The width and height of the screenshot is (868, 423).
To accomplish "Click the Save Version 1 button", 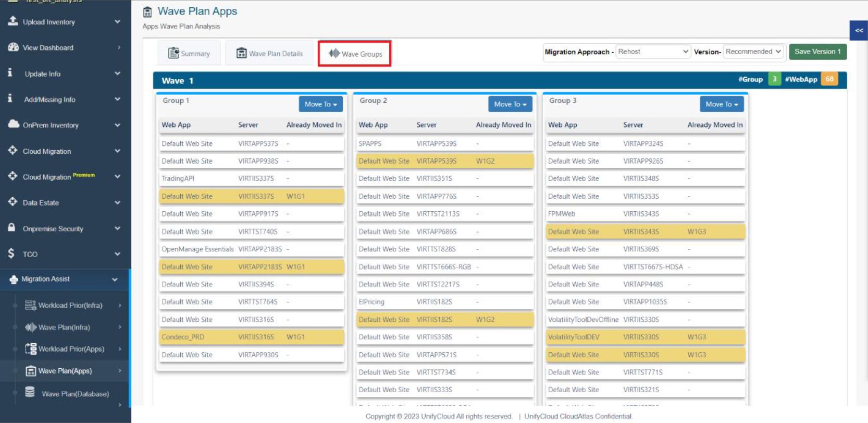I will point(818,52).
